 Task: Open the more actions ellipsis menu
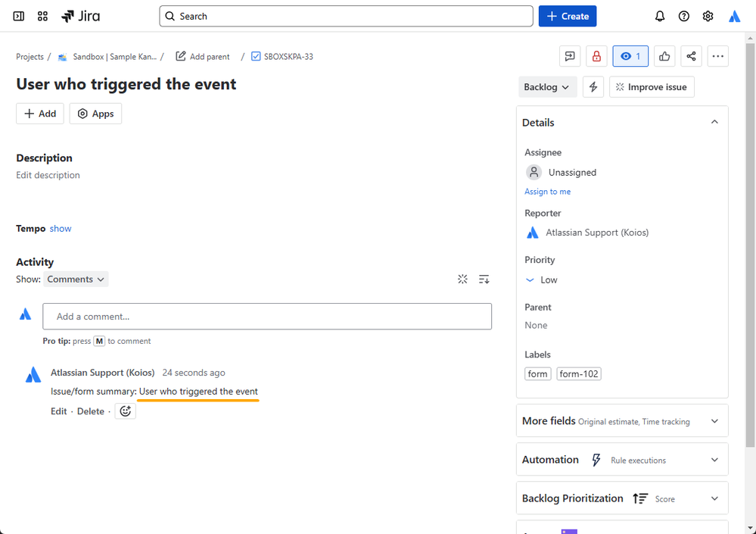pyautogui.click(x=718, y=57)
